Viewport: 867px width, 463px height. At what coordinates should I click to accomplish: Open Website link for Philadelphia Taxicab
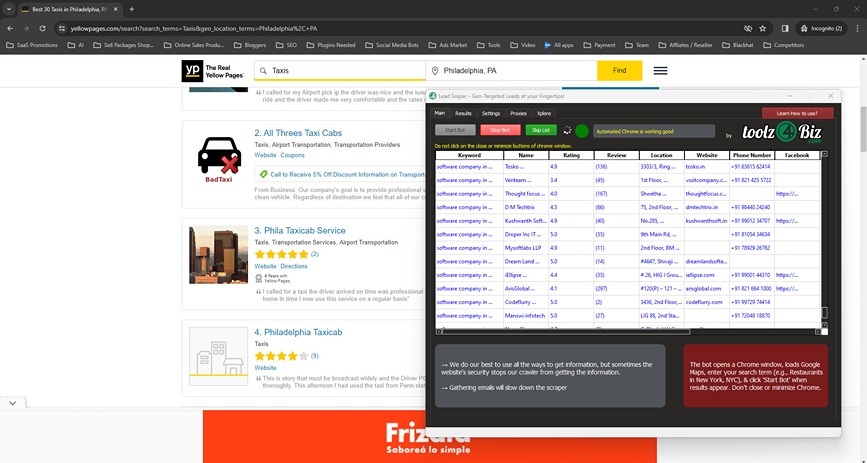(265, 368)
